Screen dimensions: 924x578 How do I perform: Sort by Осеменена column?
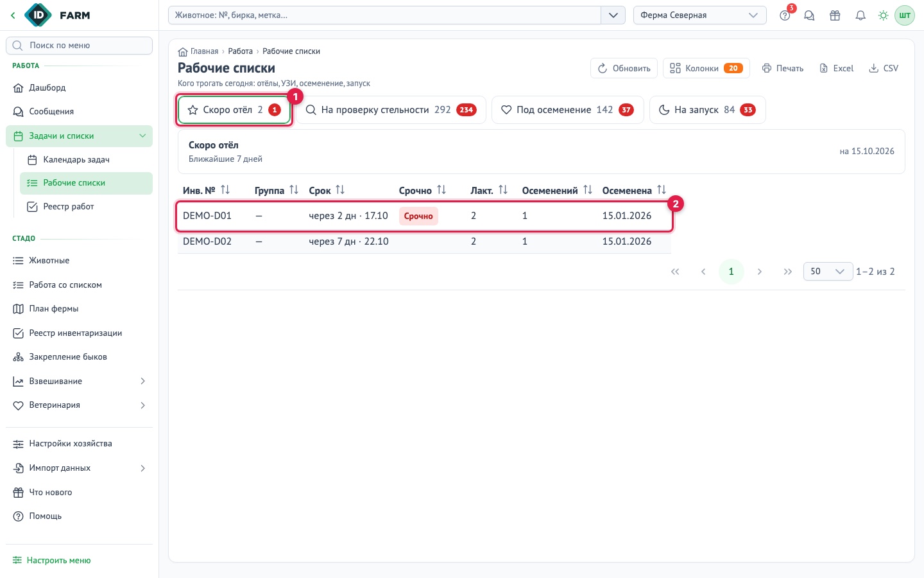point(662,190)
